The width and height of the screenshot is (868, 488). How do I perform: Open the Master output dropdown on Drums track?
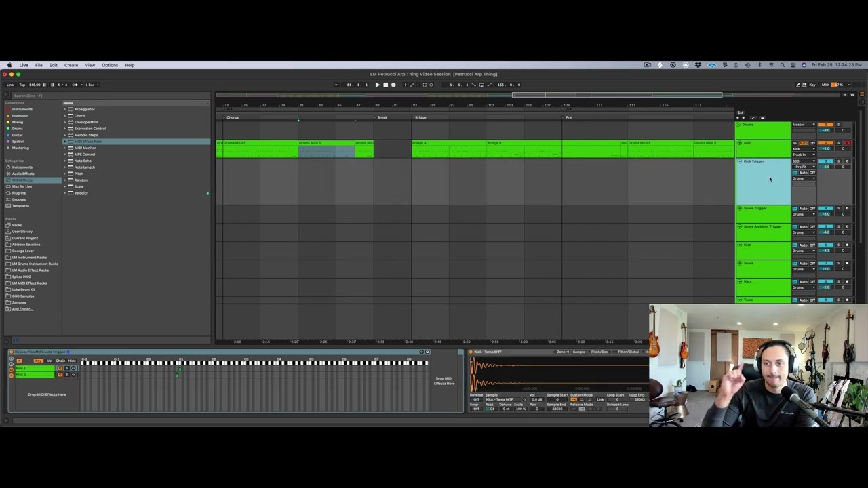tap(804, 125)
